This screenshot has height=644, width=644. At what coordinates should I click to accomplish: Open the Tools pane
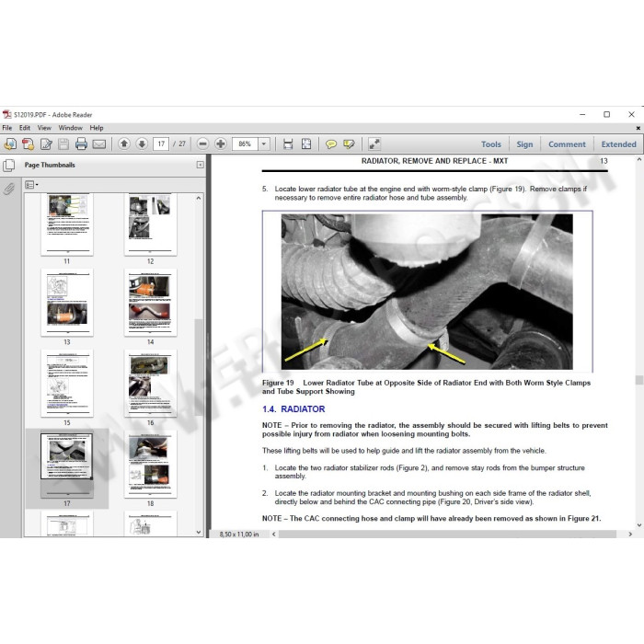point(491,144)
